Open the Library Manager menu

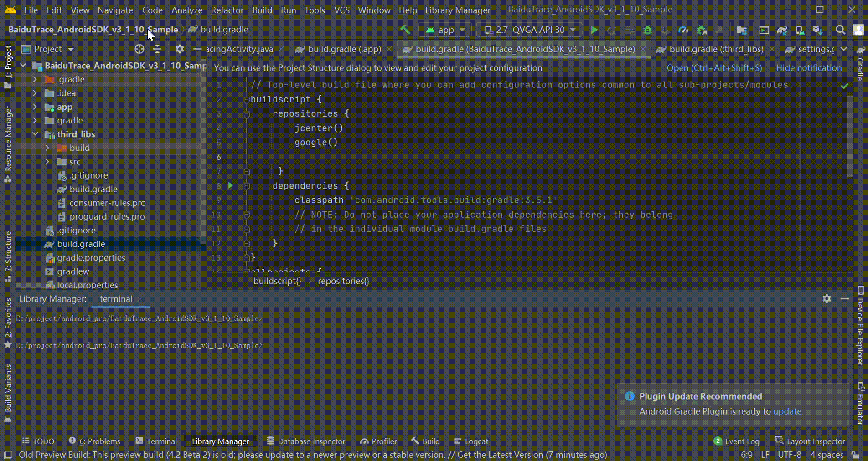click(458, 10)
